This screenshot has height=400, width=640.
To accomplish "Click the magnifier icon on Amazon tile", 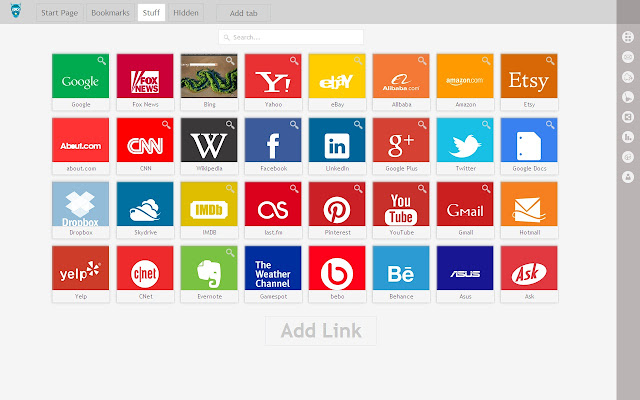I will (x=486, y=61).
